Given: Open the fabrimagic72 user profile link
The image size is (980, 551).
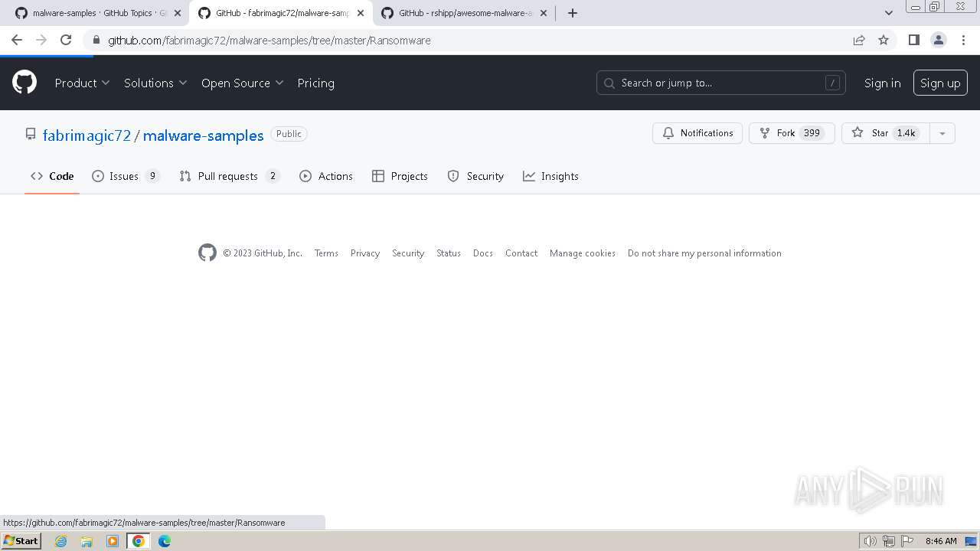Looking at the screenshot, I should point(87,135).
